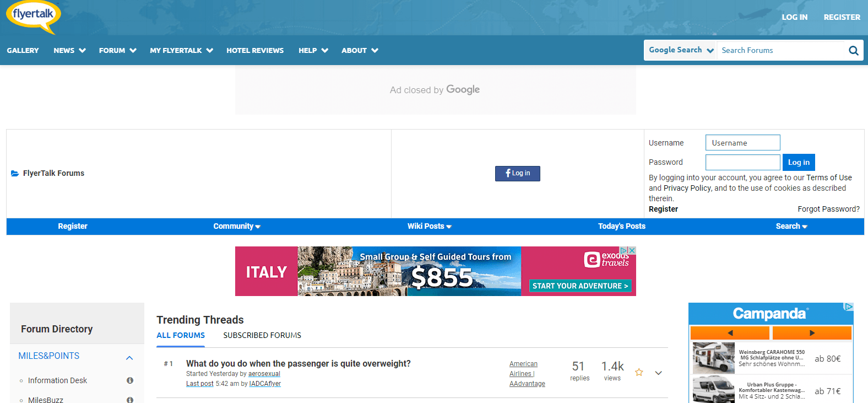Screen dimensions: 868x403
Task: Open Terms of Use link
Action: click(829, 178)
